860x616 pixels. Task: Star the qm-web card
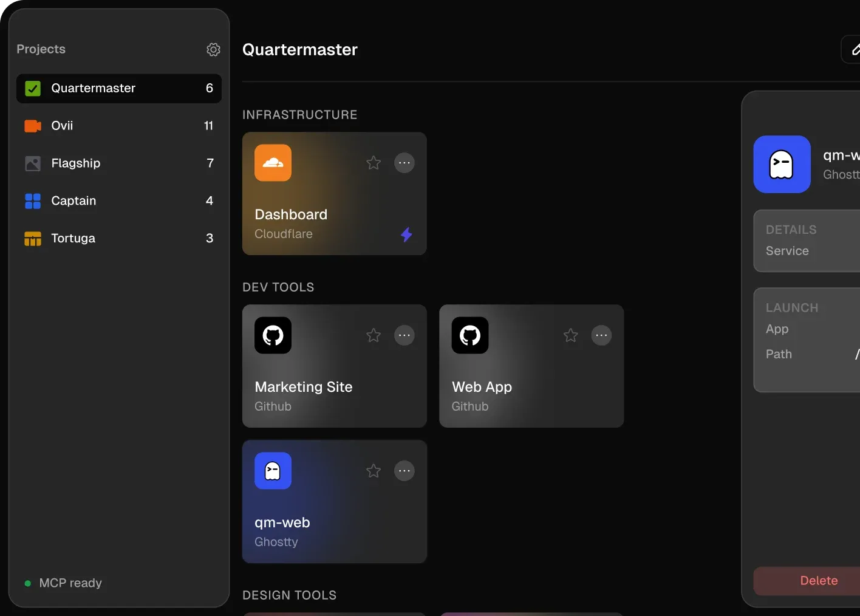click(x=374, y=471)
